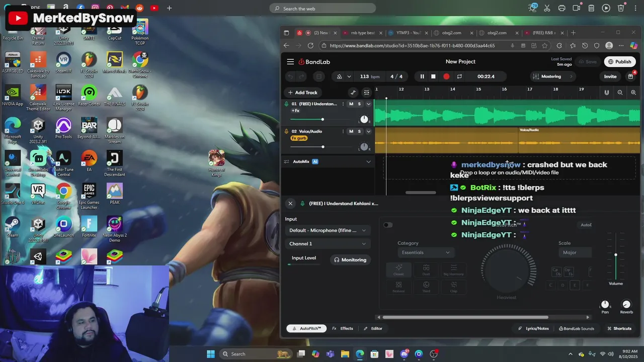This screenshot has width=644, height=362.
Task: Pause playback in BandLab transport
Action: (x=422, y=76)
